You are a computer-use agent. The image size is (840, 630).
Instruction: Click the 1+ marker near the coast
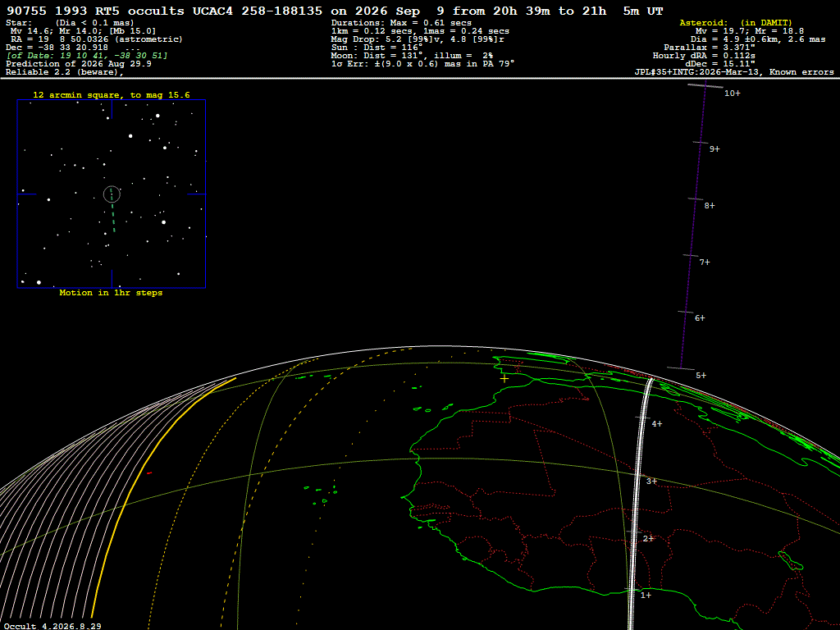tap(646, 596)
